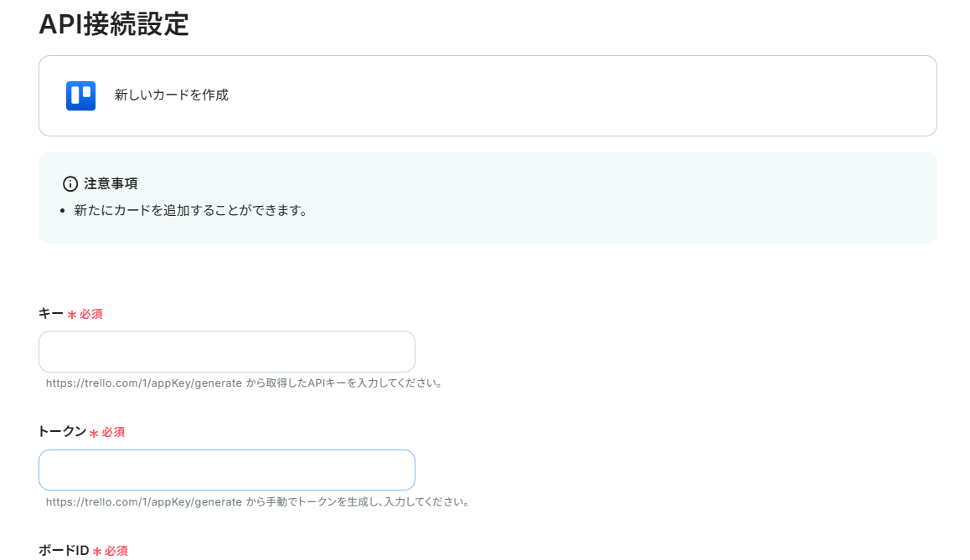Click the blue Trello logo icon
970x560 pixels.
[x=81, y=95]
